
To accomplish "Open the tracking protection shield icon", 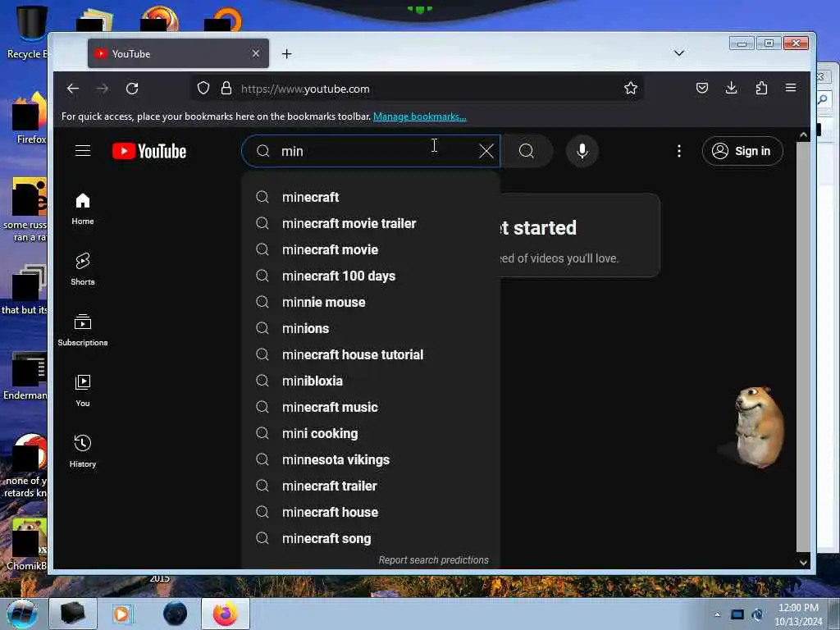I will pos(203,88).
